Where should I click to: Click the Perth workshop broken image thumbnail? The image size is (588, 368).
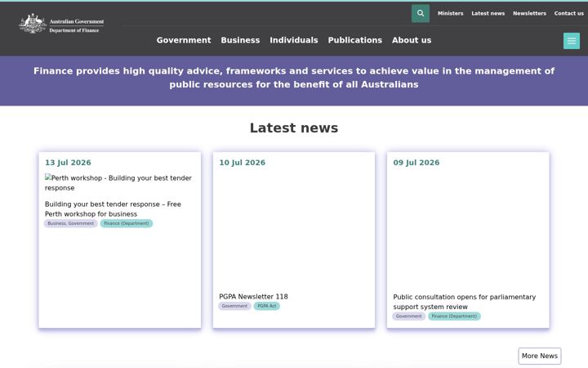(x=118, y=183)
